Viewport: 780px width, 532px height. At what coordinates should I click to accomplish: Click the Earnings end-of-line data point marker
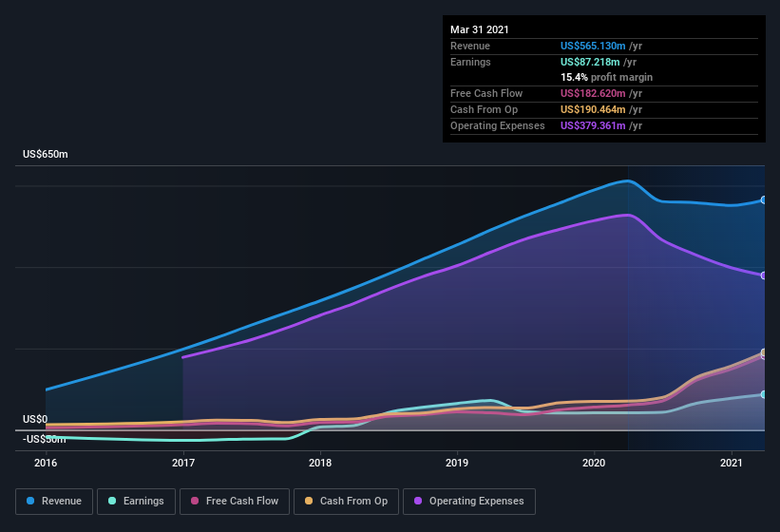(x=764, y=394)
